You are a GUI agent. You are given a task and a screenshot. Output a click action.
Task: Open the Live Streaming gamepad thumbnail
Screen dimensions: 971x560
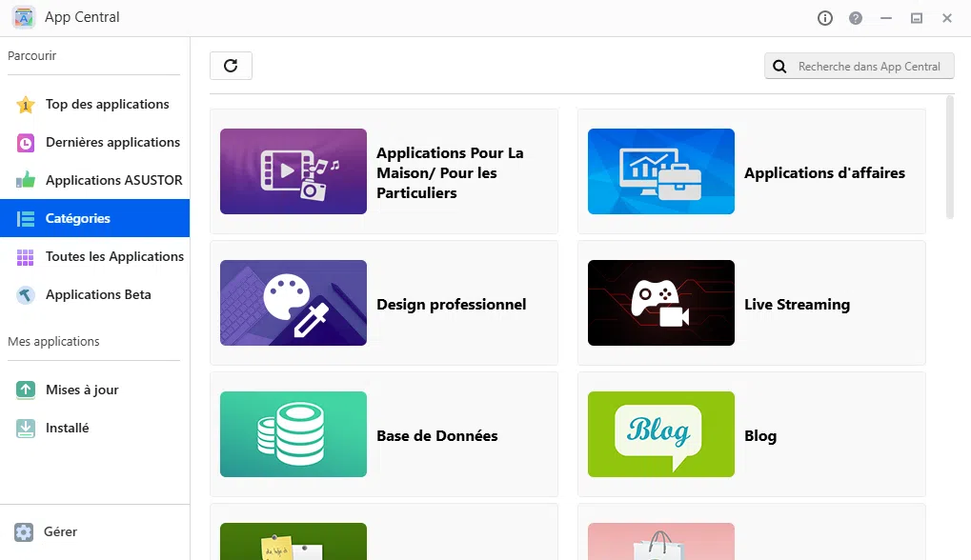click(x=661, y=303)
